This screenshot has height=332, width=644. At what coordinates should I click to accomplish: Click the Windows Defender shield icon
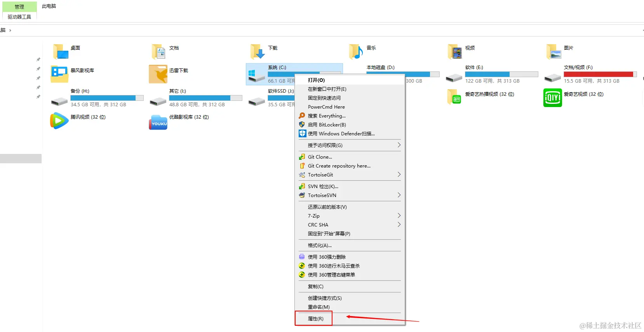[x=302, y=133]
